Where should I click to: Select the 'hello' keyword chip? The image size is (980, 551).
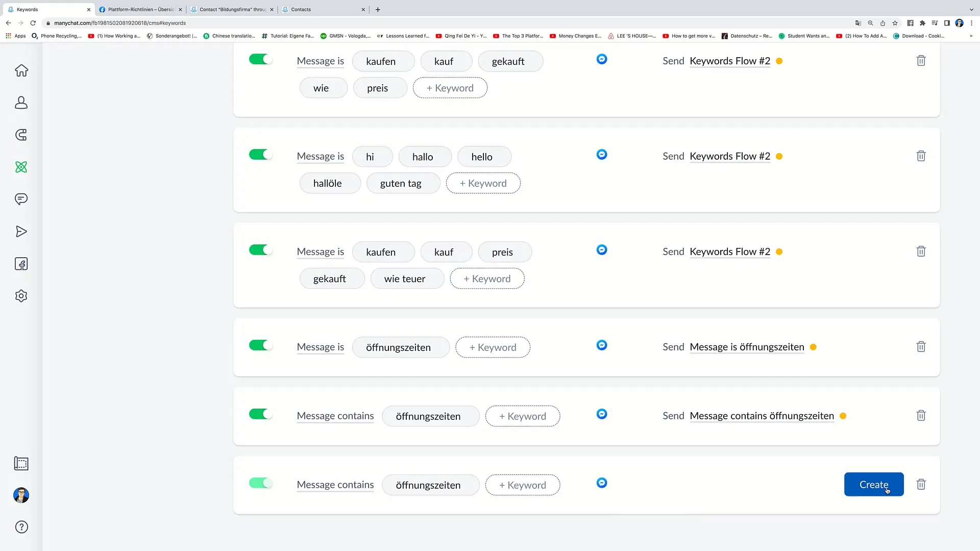pyautogui.click(x=484, y=157)
